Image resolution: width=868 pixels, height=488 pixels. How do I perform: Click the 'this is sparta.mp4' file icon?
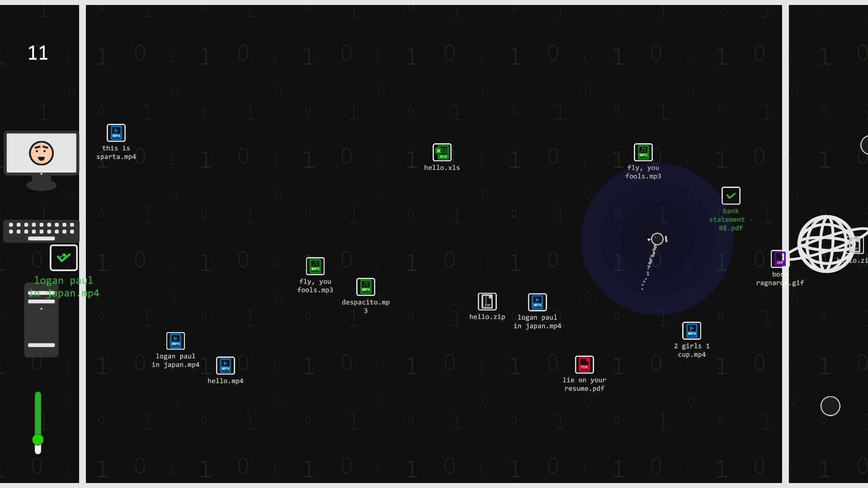click(x=116, y=133)
